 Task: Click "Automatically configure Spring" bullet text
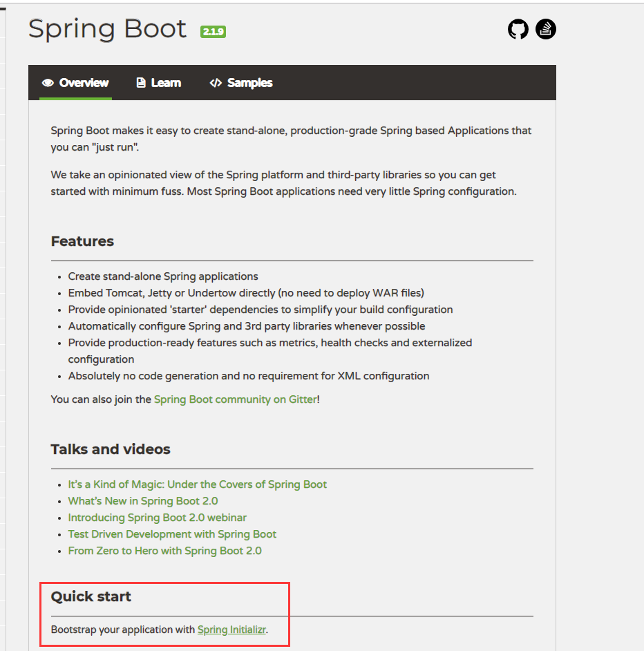tap(247, 326)
